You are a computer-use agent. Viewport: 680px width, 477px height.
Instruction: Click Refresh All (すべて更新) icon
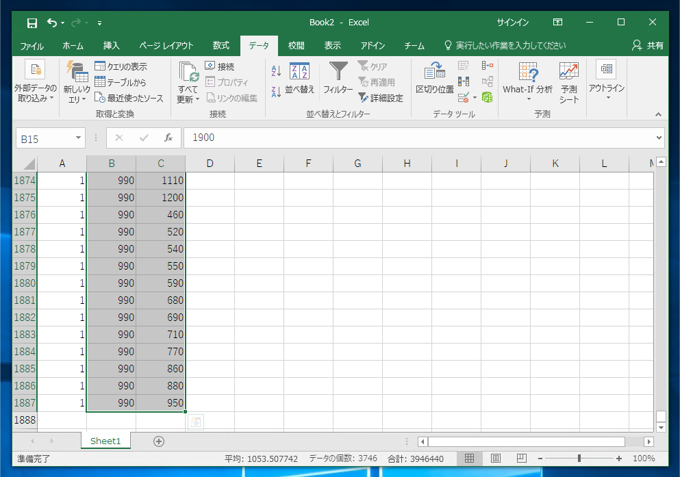point(188,72)
